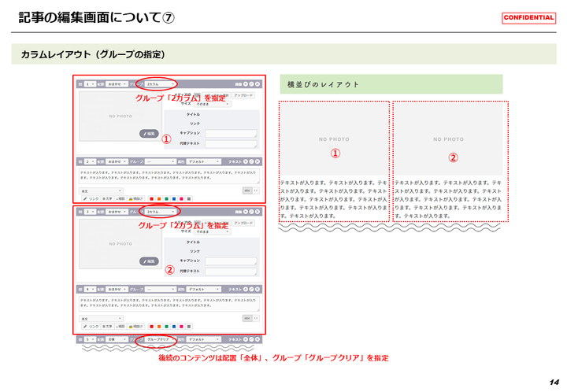Click the add (+) icon on block 3 header
The height and width of the screenshot is (392, 567).
tap(246, 212)
